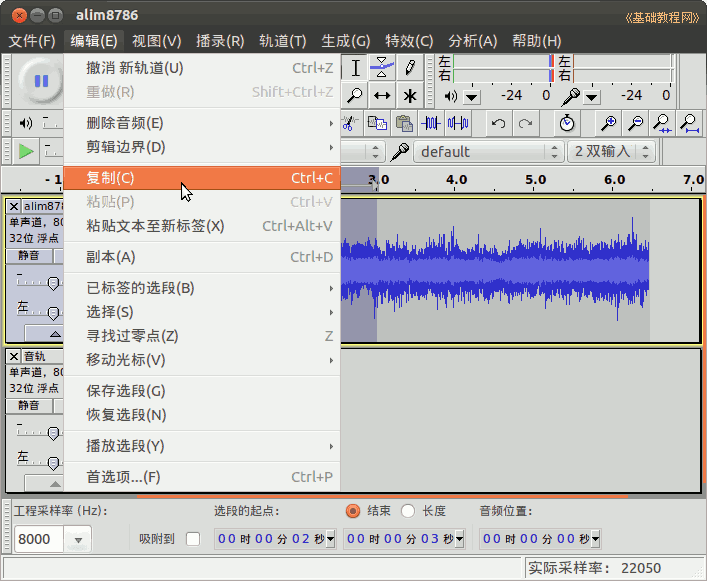The image size is (707, 581).
Task: Select the Time Shift tool
Action: click(x=382, y=96)
